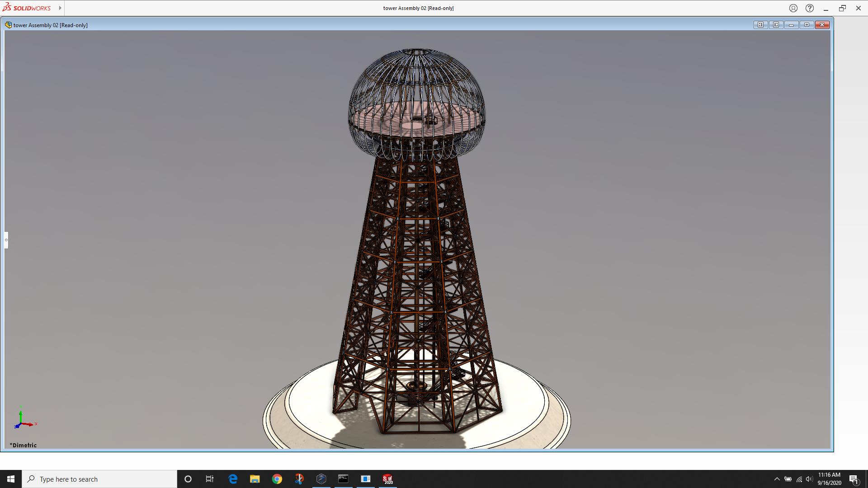868x488 pixels.
Task: Click the Type here to search box
Action: (99, 479)
